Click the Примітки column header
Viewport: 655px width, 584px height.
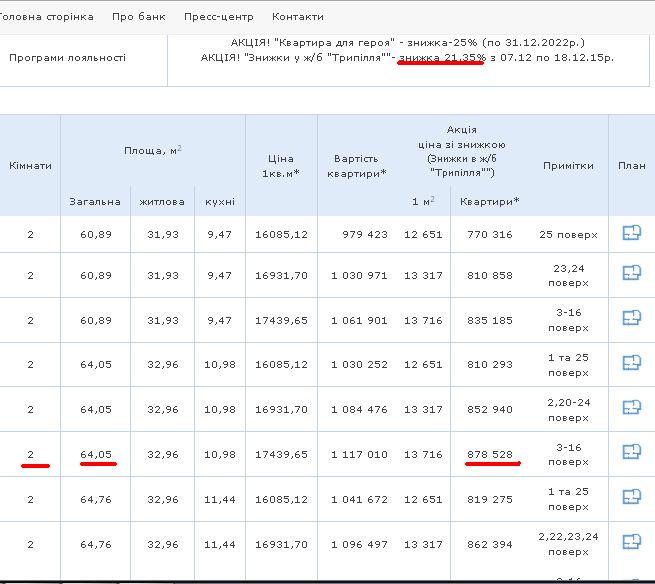pos(568,166)
